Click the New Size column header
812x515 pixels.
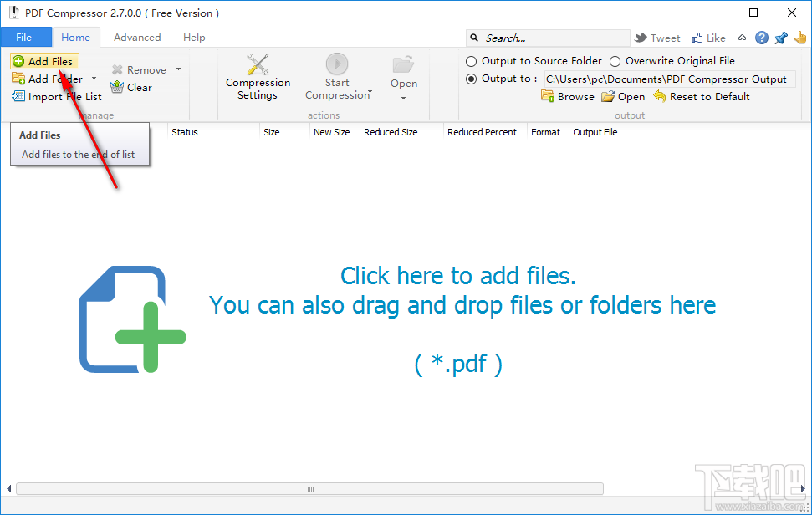click(334, 132)
